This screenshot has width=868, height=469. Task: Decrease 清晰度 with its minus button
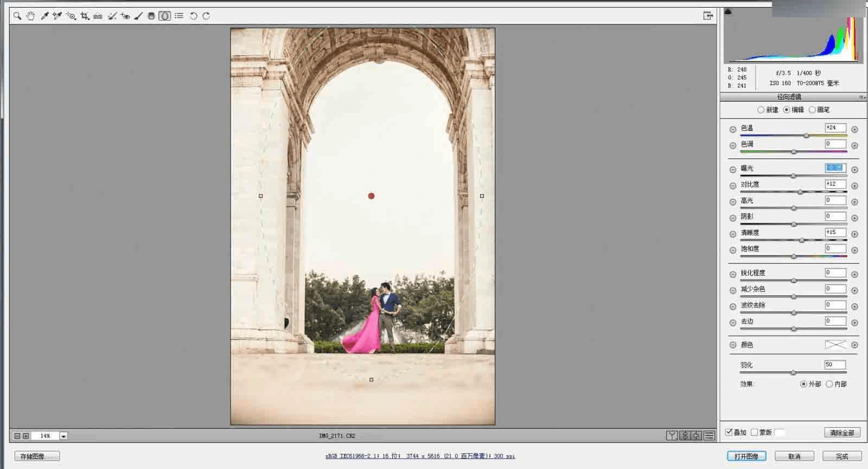(x=733, y=234)
